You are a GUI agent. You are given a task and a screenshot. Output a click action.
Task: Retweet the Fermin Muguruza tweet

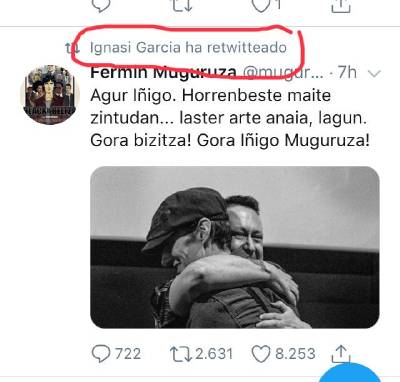point(180,354)
